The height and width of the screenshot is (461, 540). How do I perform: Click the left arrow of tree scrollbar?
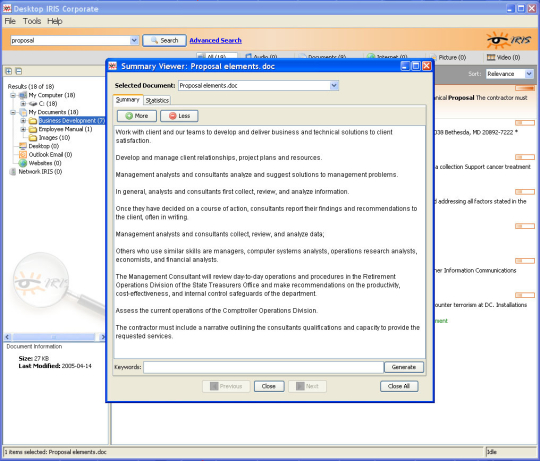tap(7, 337)
